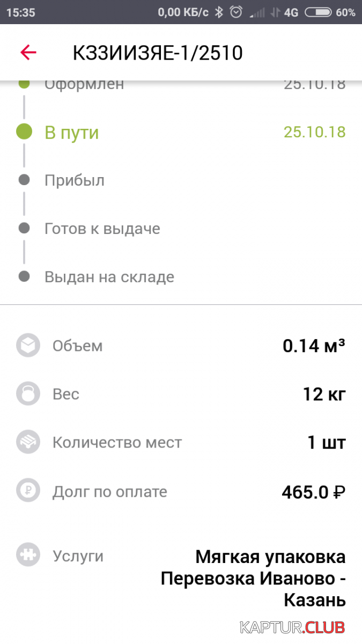The image size is (362, 644).
Task: Tap the puzzle-piece services icon
Action: [x=28, y=555]
